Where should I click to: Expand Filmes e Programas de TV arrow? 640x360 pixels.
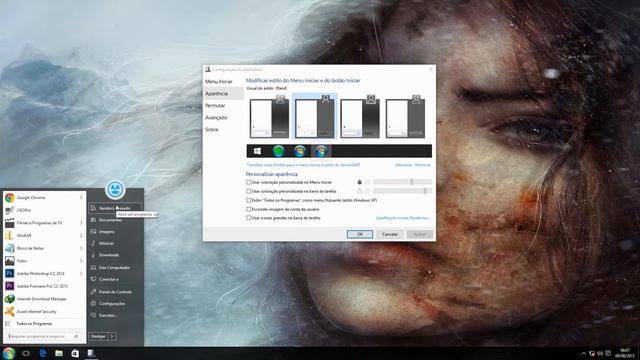click(x=81, y=223)
